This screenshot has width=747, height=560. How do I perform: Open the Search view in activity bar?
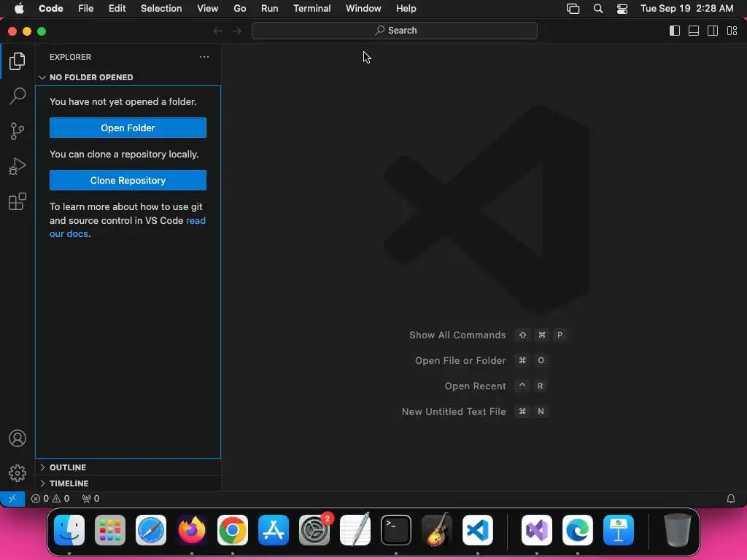18,96
